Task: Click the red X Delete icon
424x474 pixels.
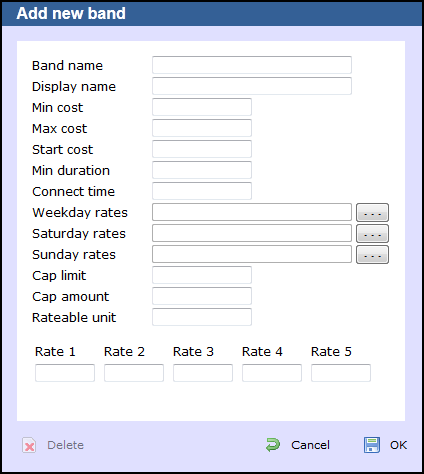Action: (x=29, y=445)
